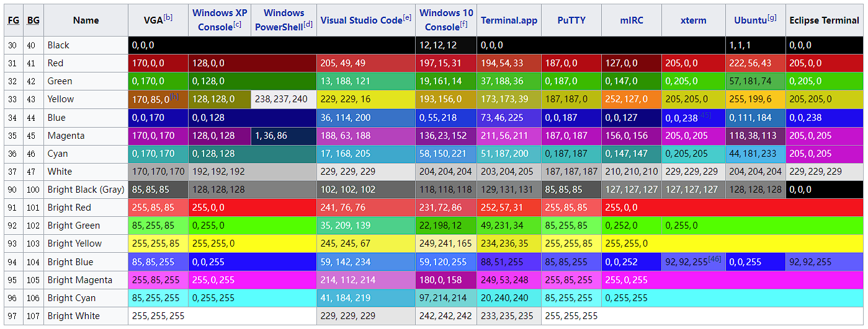Pick the Terminal.app Blue swatch 73, 46, 225

(x=509, y=118)
